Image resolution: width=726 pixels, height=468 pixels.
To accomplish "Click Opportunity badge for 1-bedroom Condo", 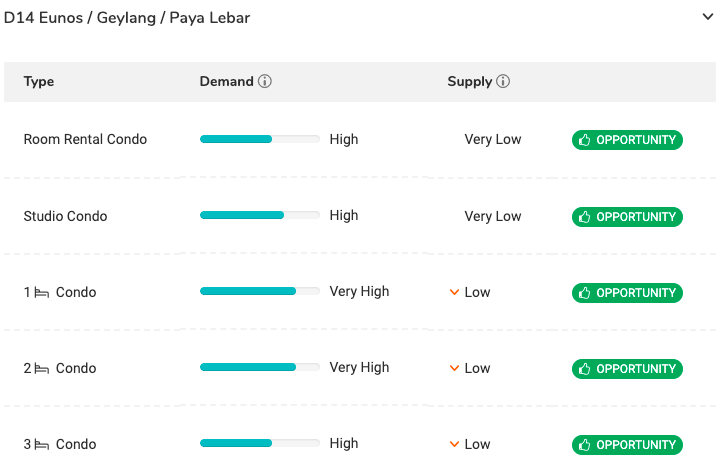I will (627, 293).
